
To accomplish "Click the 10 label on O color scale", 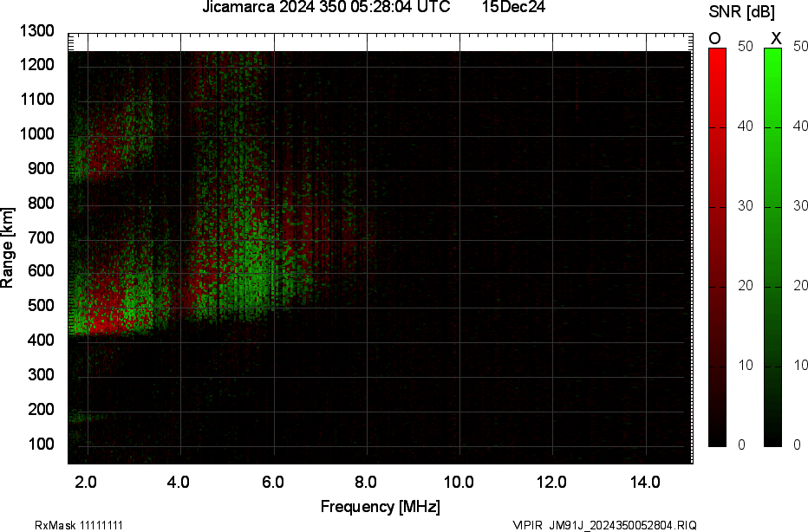I will (x=745, y=365).
